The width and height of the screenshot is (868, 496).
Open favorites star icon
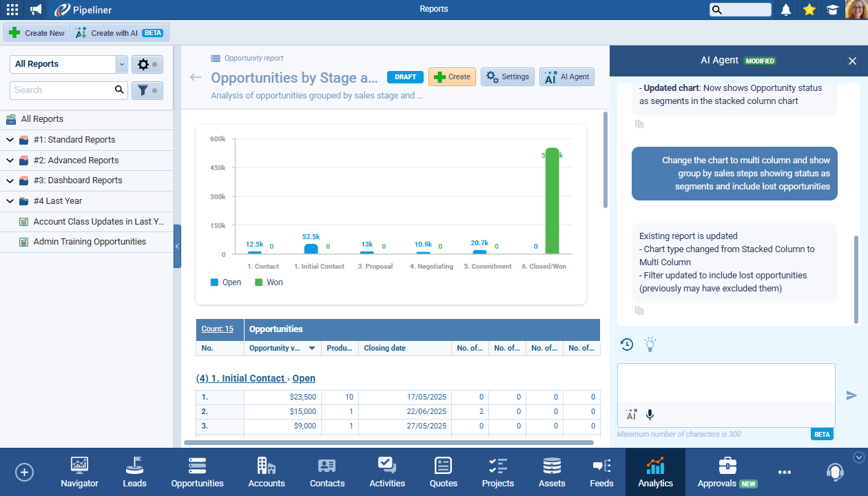809,10
